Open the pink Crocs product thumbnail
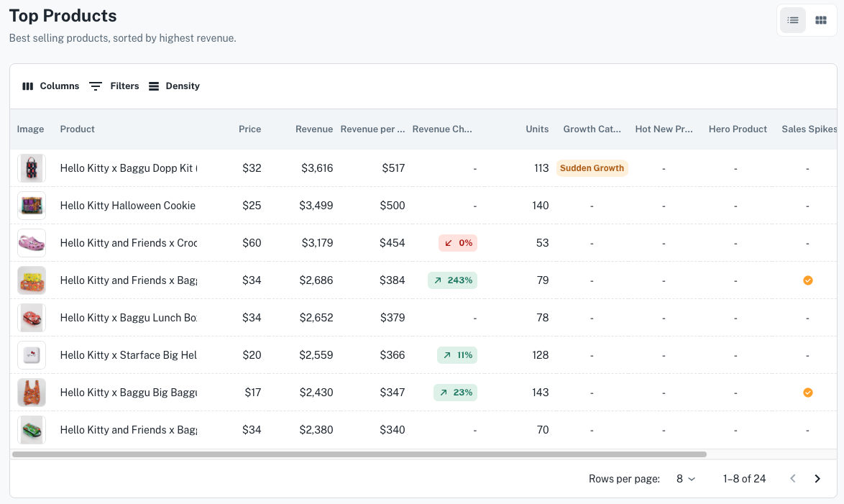Viewport: 844px width, 504px height. (31, 243)
